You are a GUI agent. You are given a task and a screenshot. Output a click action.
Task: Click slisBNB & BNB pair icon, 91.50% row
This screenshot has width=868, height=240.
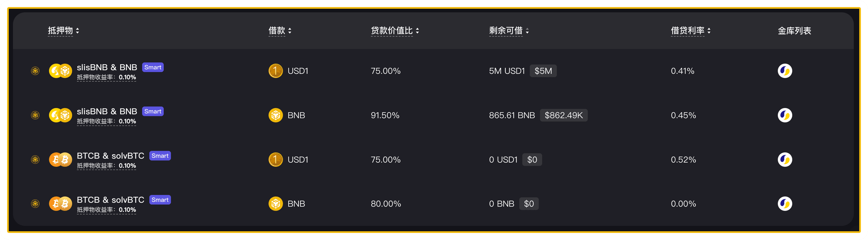(x=60, y=115)
